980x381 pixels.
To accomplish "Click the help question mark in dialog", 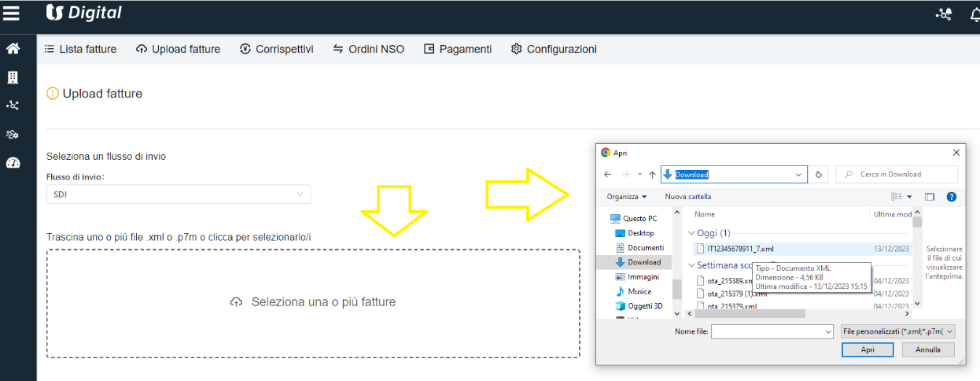I will tap(951, 197).
